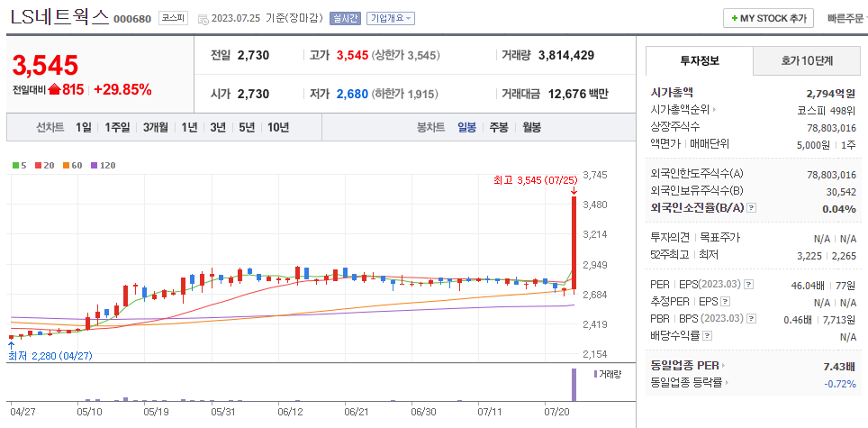Click the orange 60-day moving average legend
The image size is (868, 428).
point(72,165)
